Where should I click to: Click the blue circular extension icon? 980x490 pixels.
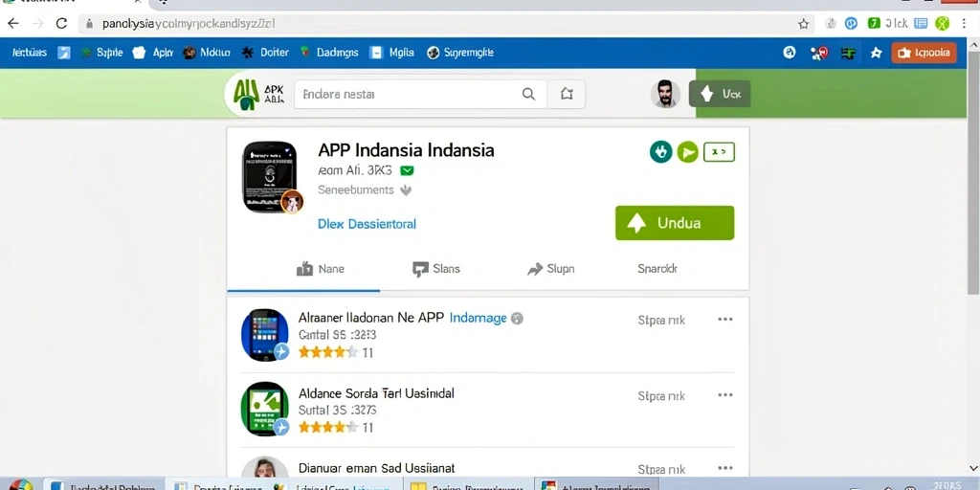tap(851, 24)
